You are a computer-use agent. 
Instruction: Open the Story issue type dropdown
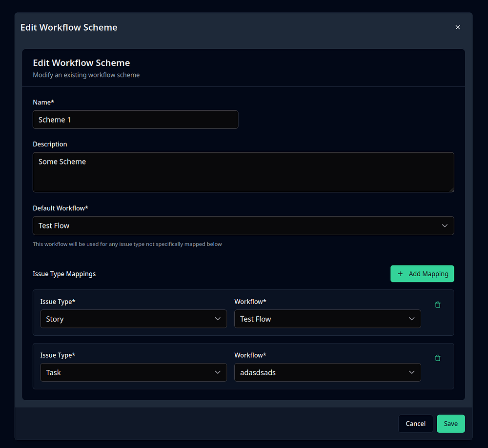click(134, 319)
